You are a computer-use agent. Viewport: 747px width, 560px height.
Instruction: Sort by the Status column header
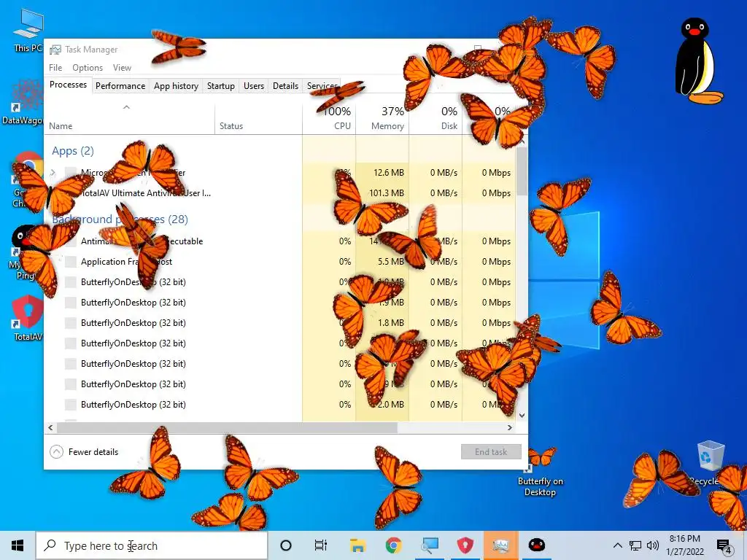tap(259, 118)
